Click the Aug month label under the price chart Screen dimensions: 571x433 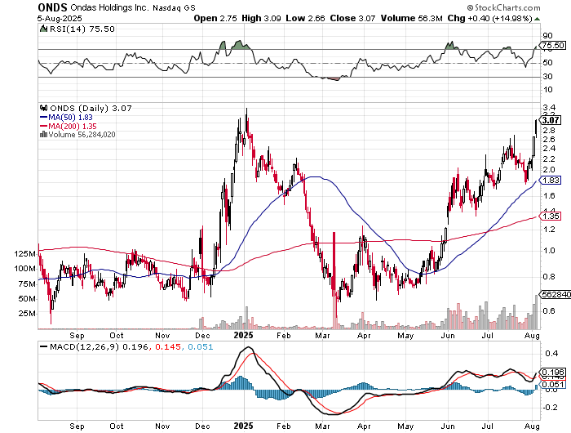tap(532, 335)
